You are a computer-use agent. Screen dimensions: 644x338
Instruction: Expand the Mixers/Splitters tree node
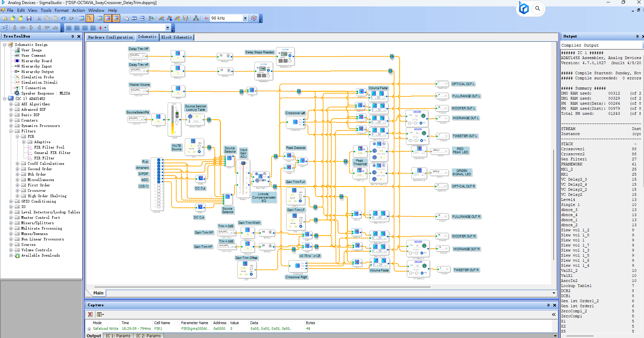tap(11, 223)
